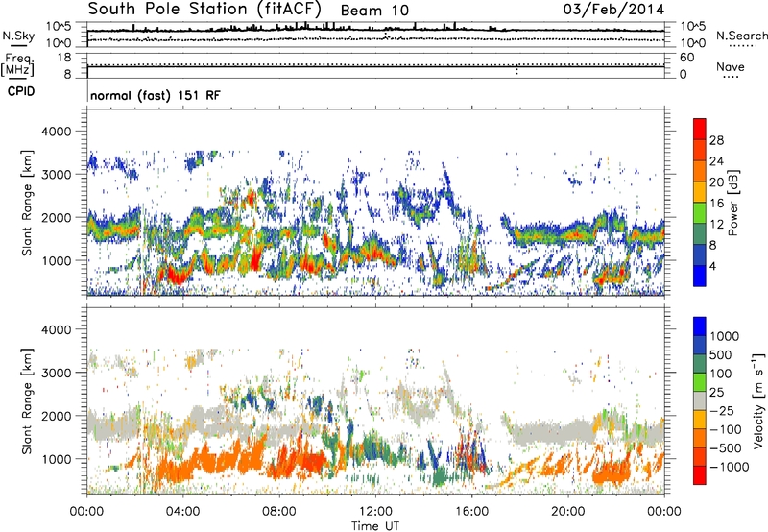Click the "1000" tick on velocity colorbar
Viewport: 768px width, 532px height.
click(x=725, y=336)
